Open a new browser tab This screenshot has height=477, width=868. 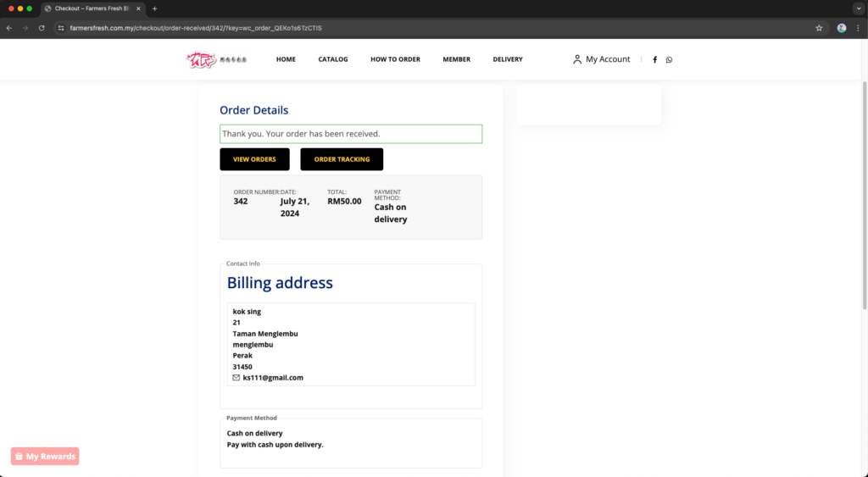154,8
